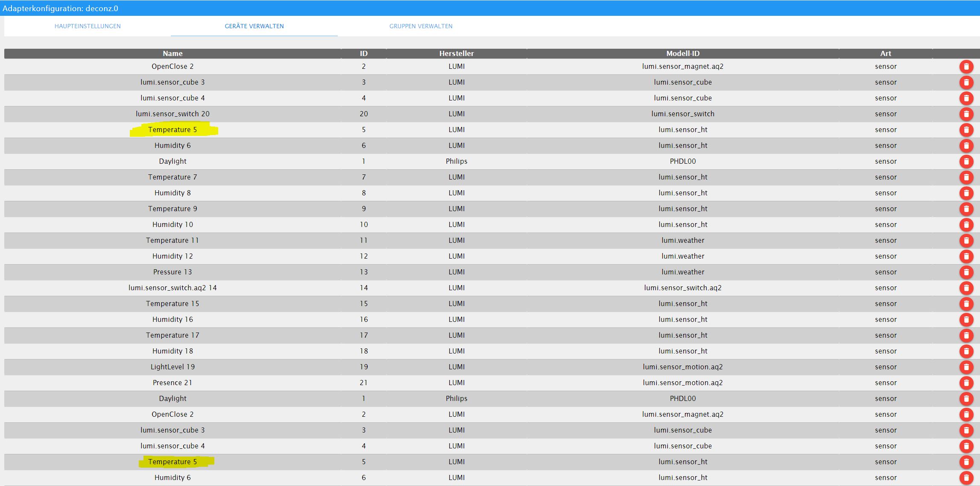This screenshot has height=486, width=980.
Task: Select the lumi.sensor_switch.aq2 14 name cell
Action: (x=173, y=288)
